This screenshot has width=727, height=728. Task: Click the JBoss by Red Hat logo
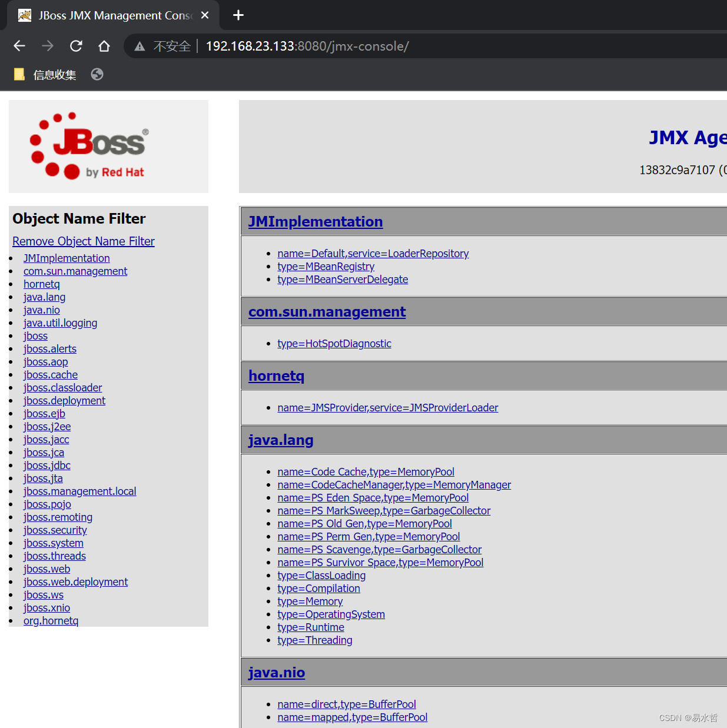click(x=89, y=146)
